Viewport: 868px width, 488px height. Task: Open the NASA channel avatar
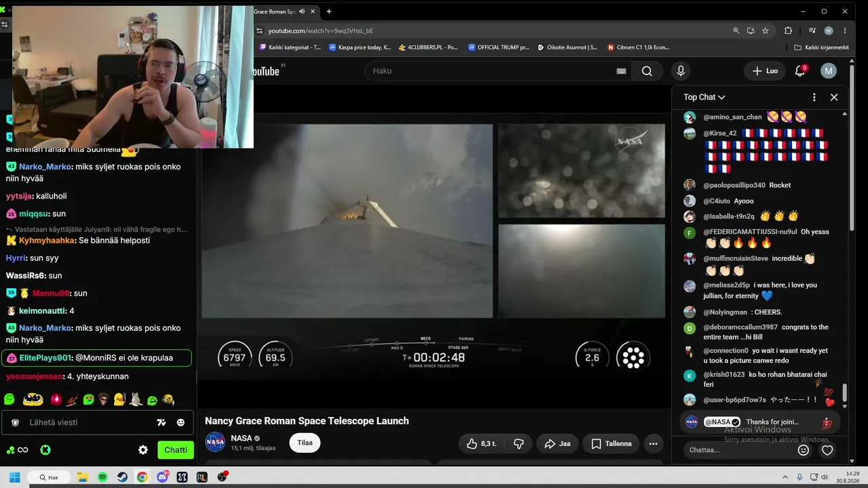(215, 443)
